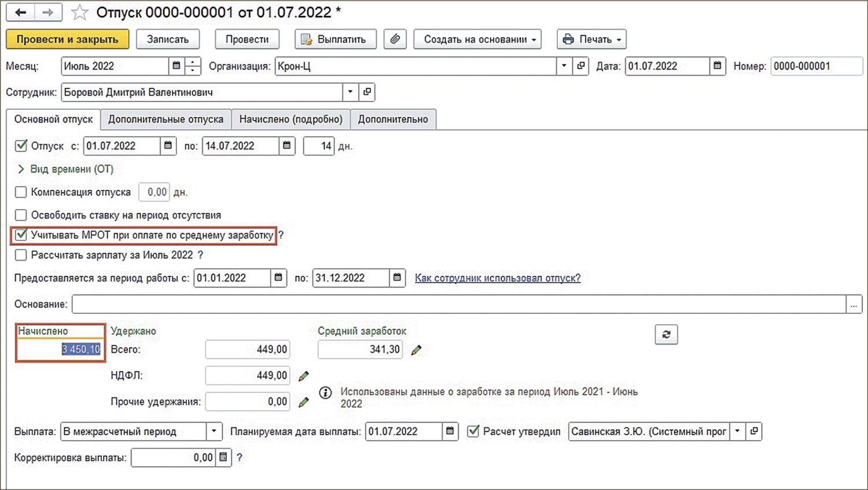Image resolution: width=868 pixels, height=490 pixels.
Task: Click the Компенсация отпуска days field 0,00
Action: pos(154,192)
